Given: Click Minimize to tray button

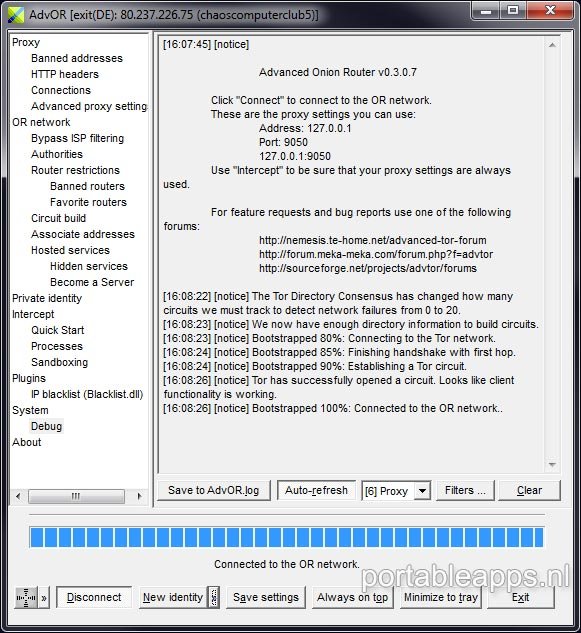Looking at the screenshot, I should tap(441, 597).
